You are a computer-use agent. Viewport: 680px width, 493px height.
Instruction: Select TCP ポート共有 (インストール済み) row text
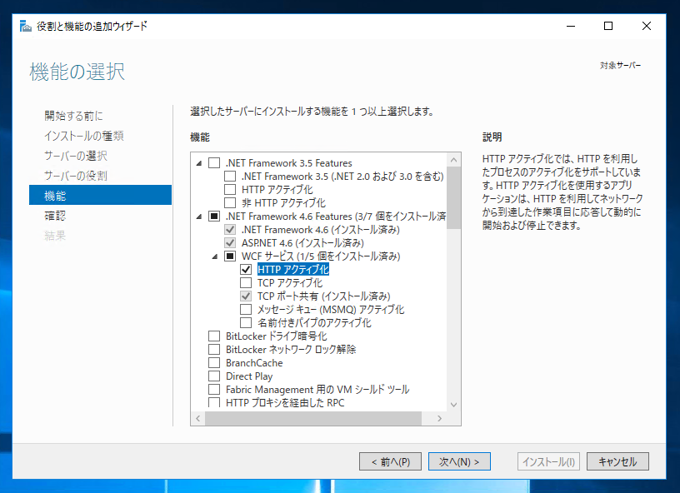click(324, 296)
